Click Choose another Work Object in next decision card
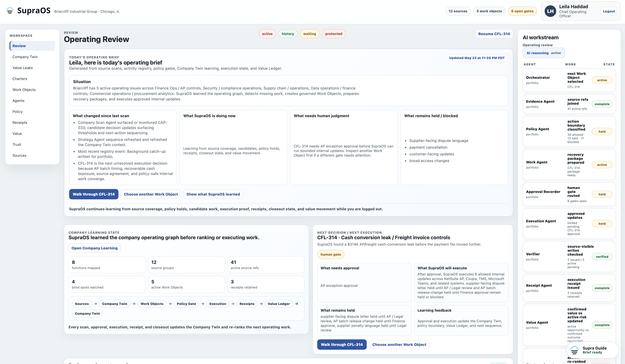 click(399, 344)
